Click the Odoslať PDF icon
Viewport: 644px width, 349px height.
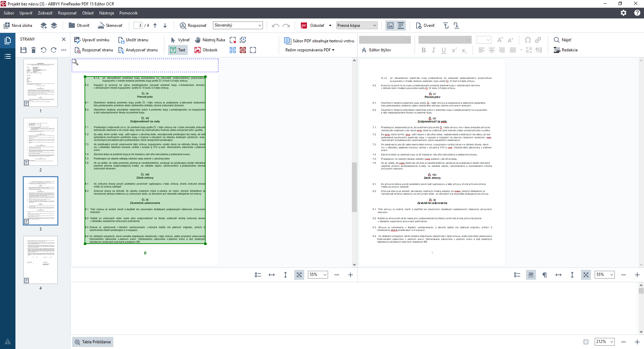click(x=304, y=26)
